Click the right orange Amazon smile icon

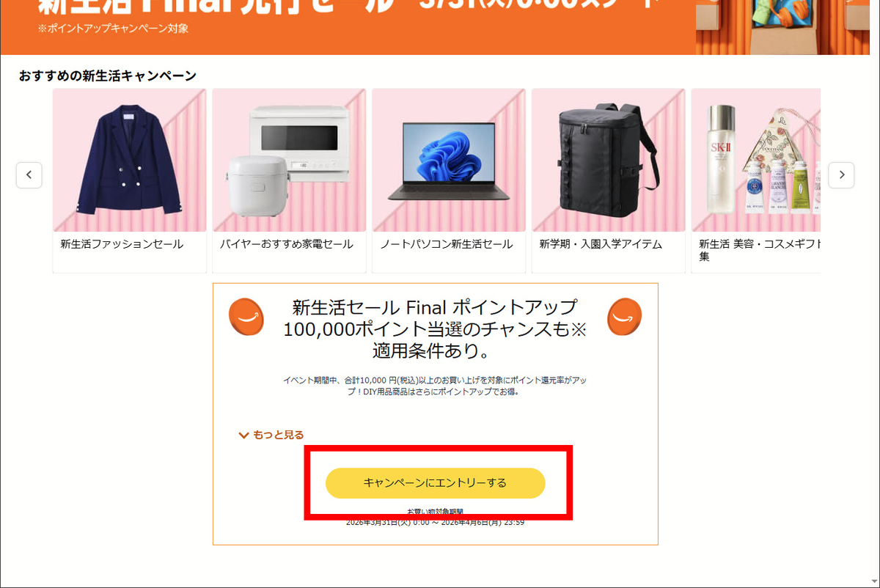pyautogui.click(x=624, y=317)
